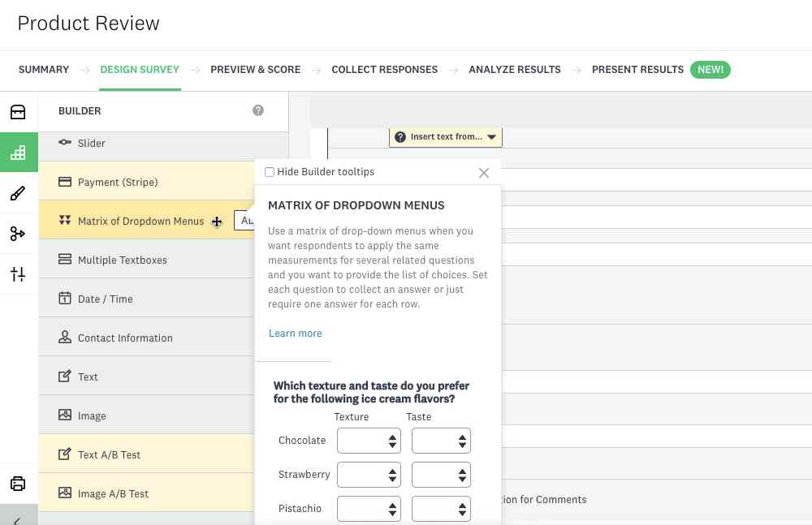This screenshot has width=812, height=525.
Task: Enable the Hide Builder tooltips checkbox
Action: coord(269,171)
